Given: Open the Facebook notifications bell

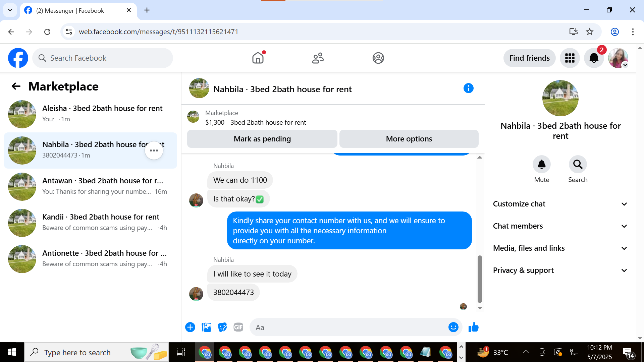Looking at the screenshot, I should click(x=594, y=58).
